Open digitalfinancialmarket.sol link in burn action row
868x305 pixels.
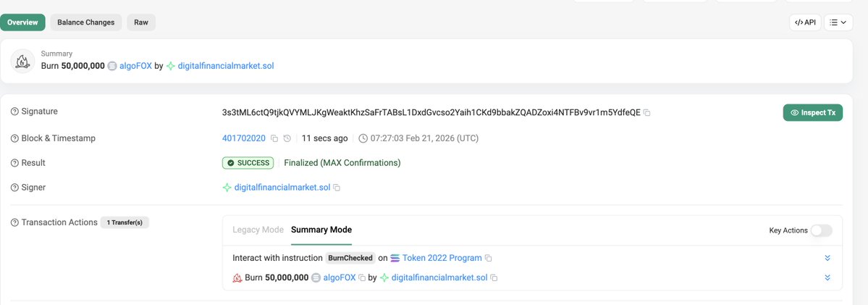pyautogui.click(x=439, y=278)
